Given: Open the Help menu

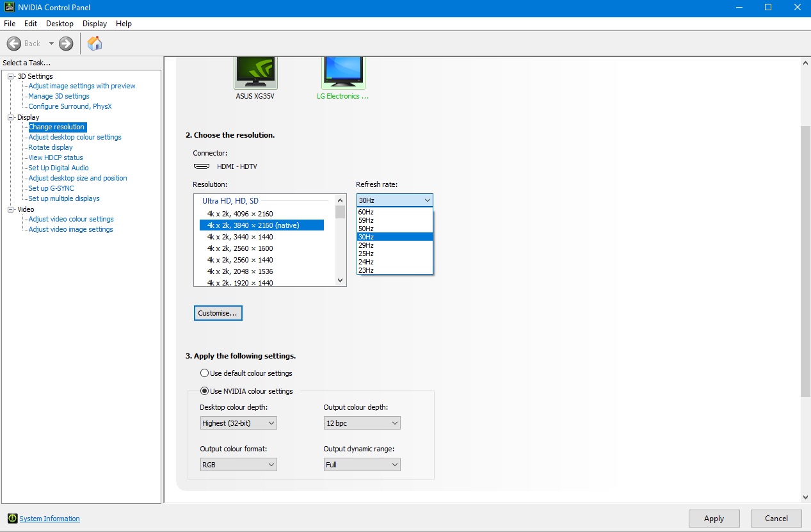Looking at the screenshot, I should click(124, 24).
